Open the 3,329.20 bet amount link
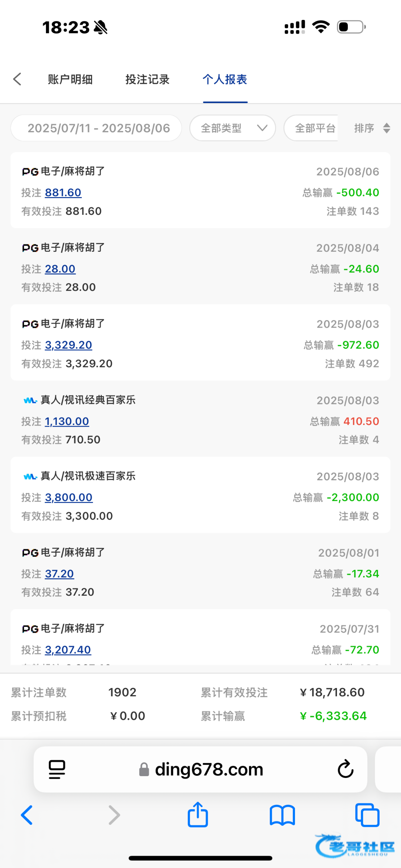 coord(68,345)
